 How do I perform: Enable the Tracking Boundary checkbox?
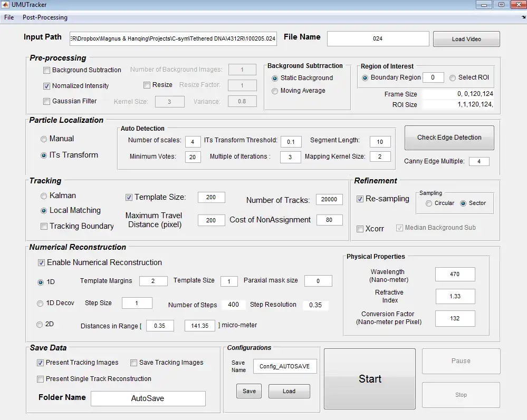click(44, 226)
